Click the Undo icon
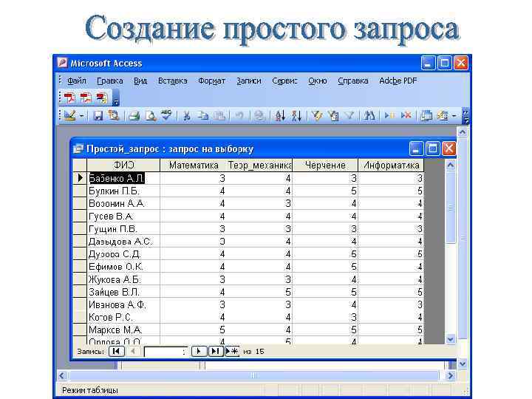This screenshot has width=532, height=399. tap(239, 116)
